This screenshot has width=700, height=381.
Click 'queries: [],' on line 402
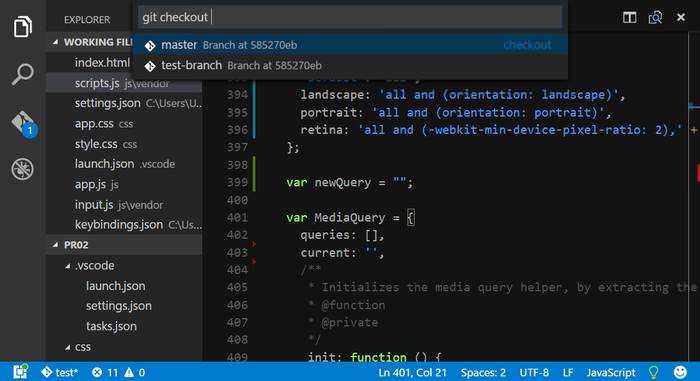click(x=342, y=235)
